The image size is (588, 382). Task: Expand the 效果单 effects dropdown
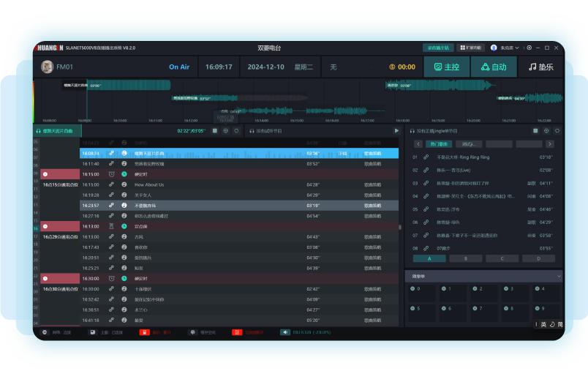(x=559, y=277)
